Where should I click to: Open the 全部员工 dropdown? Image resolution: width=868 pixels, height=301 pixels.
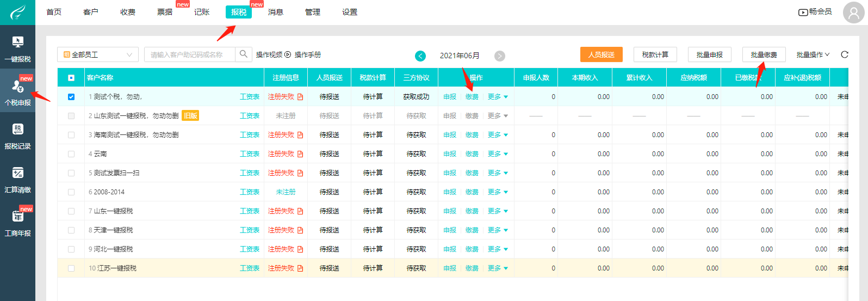[x=98, y=54]
